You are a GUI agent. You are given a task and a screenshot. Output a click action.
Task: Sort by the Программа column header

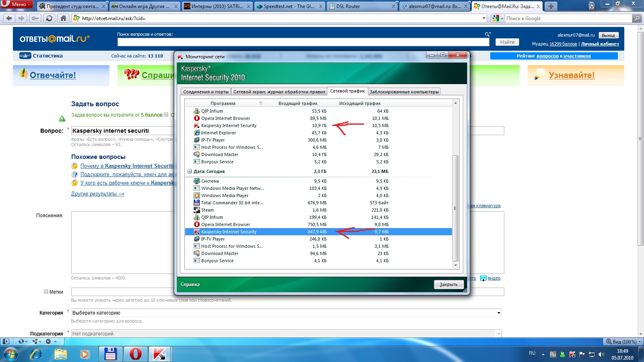tap(223, 103)
